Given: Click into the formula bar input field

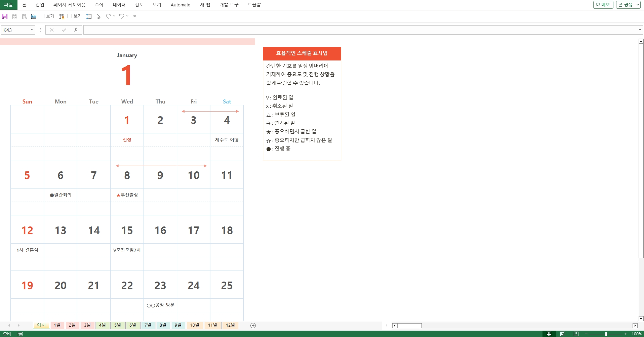Looking at the screenshot, I should 360,30.
